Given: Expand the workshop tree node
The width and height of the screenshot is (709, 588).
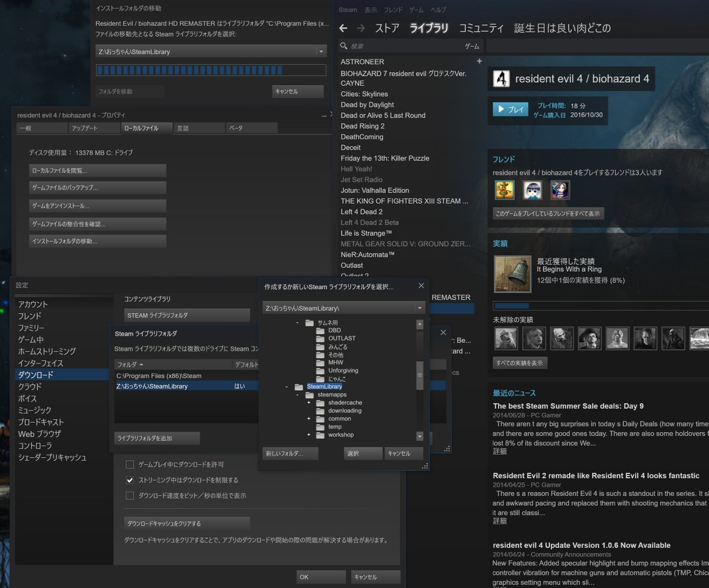Looking at the screenshot, I should click(308, 435).
